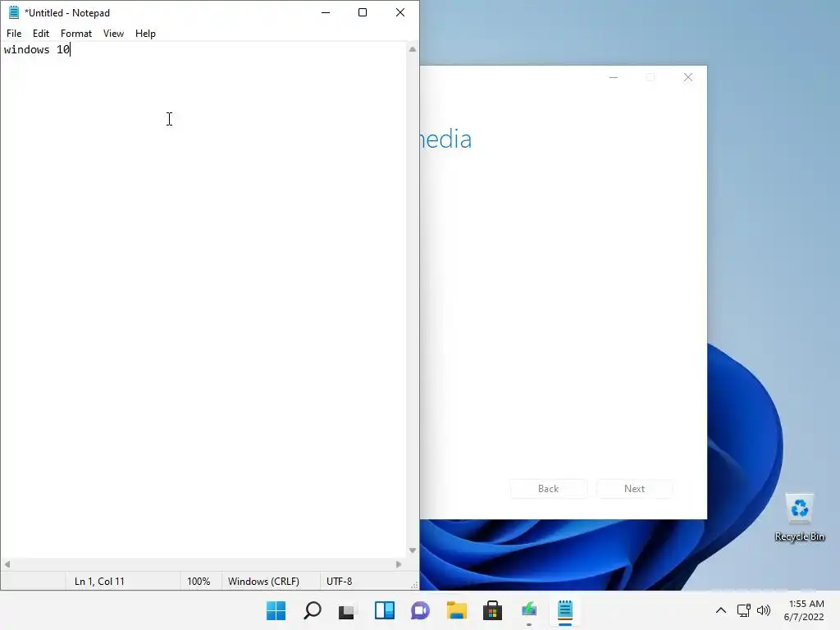Open the Help menu in Notepad
Screen dimensions: 840x630
pos(145,33)
